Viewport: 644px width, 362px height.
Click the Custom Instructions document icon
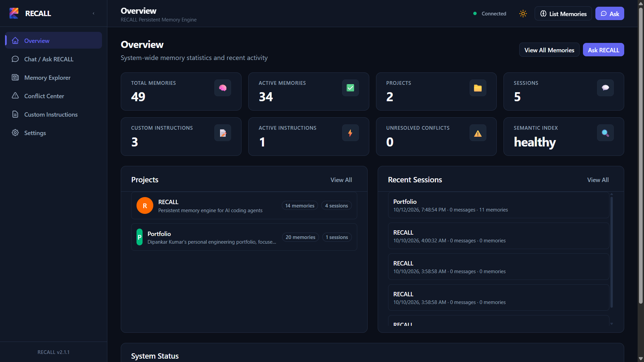15,114
